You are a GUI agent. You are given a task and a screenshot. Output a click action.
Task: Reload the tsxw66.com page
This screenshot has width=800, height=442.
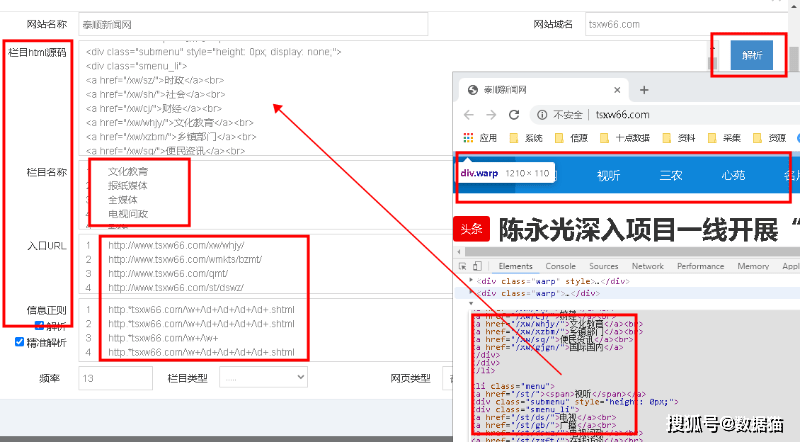click(x=514, y=115)
